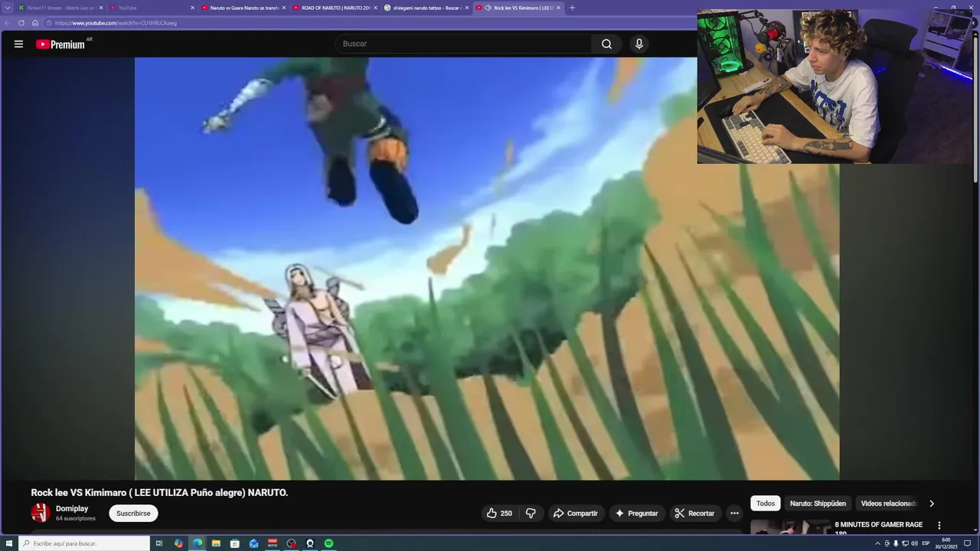Open options for 8 MINUTES OF GAMER RAGE

[939, 526]
